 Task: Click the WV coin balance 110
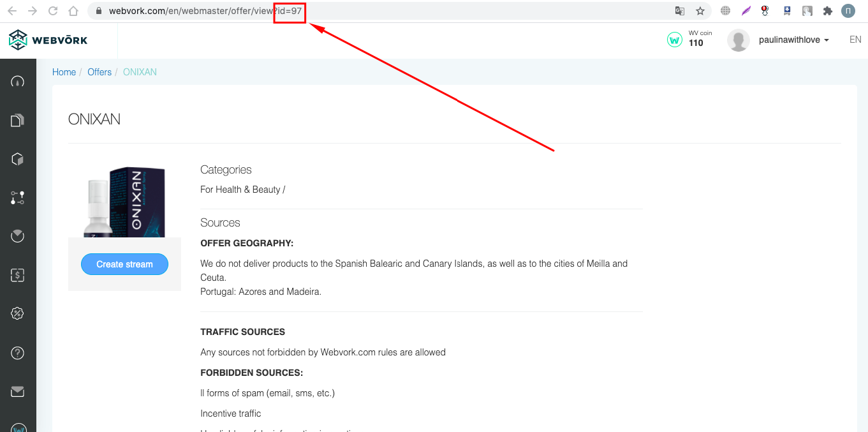696,43
